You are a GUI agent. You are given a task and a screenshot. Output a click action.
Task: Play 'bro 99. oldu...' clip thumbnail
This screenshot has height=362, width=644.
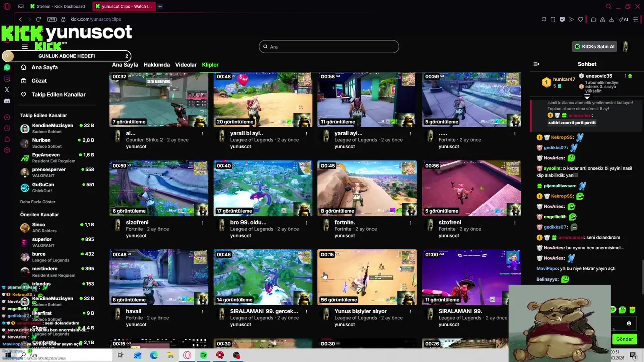tap(263, 189)
